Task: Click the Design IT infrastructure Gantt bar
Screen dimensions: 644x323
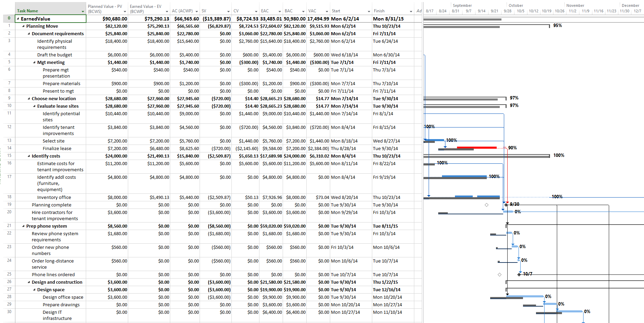Action: pyautogui.click(x=570, y=311)
